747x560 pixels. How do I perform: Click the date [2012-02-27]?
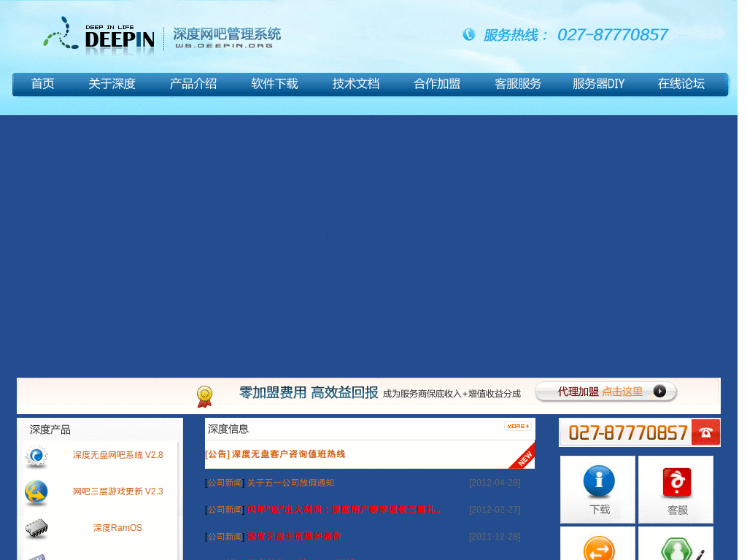click(495, 510)
